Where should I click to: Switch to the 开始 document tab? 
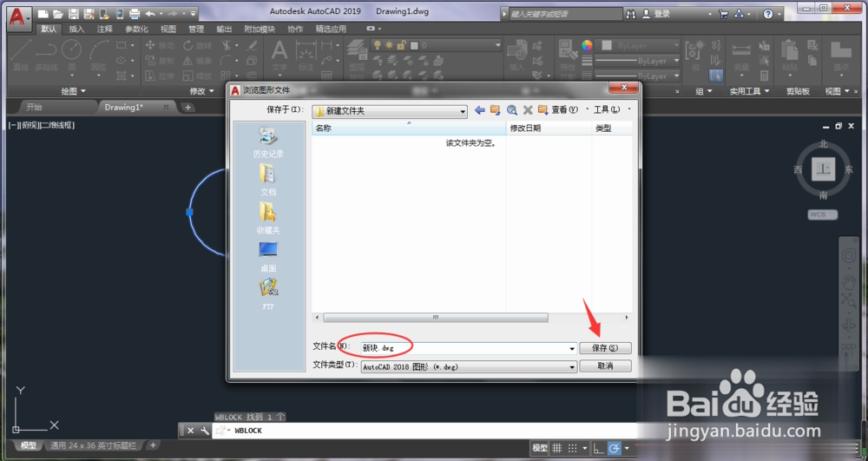click(35, 108)
